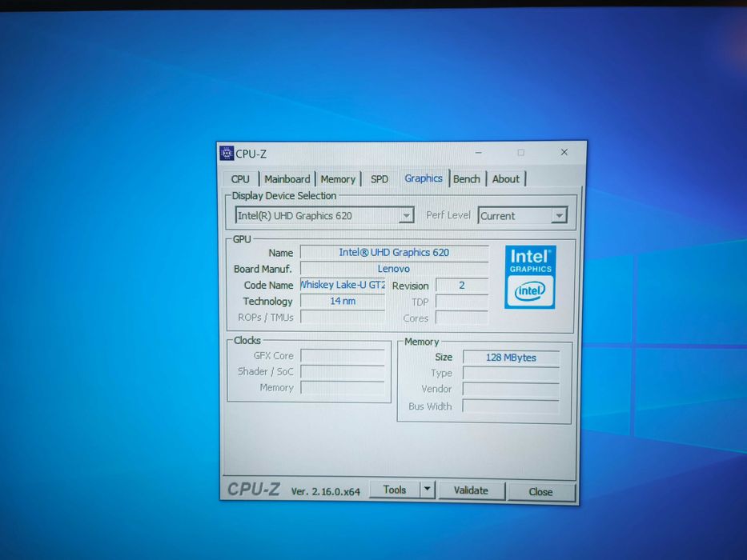This screenshot has width=747, height=560.
Task: Click the Close button at bottom
Action: tap(541, 492)
